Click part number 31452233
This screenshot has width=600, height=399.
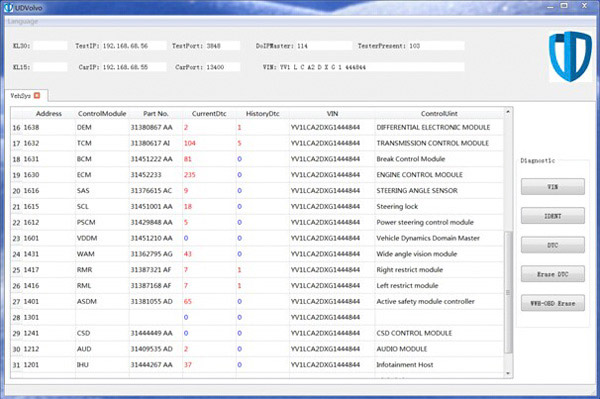tap(146, 175)
